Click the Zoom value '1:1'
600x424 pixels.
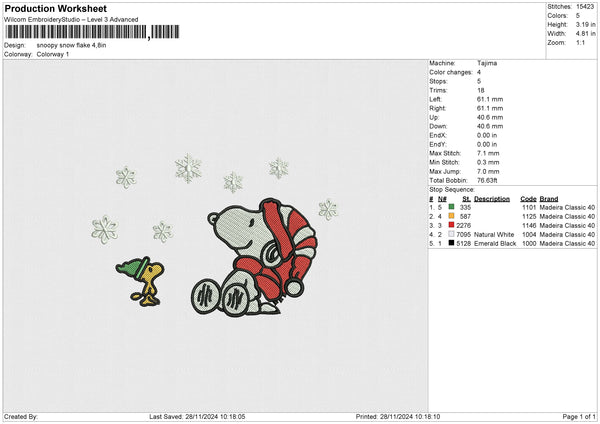[x=580, y=42]
